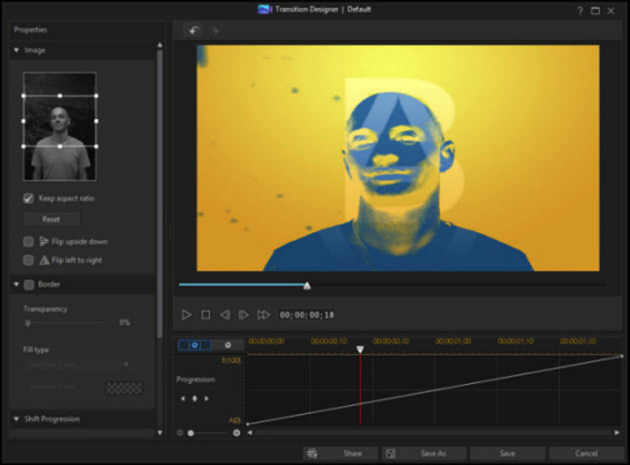
Task: Uncheck Keep aspect ratio
Action: point(29,198)
